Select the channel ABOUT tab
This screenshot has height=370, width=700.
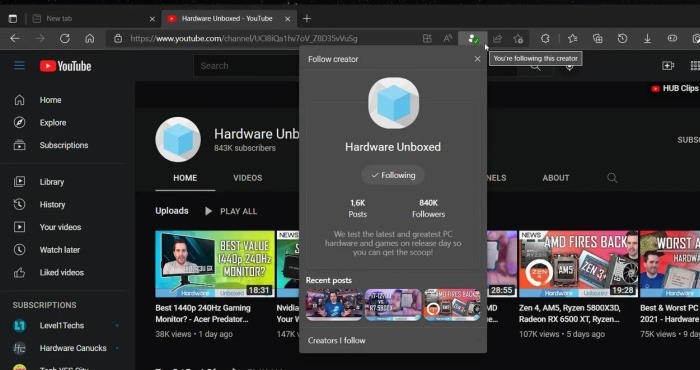point(556,178)
